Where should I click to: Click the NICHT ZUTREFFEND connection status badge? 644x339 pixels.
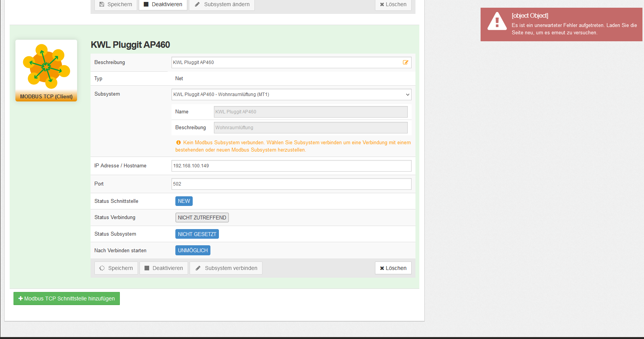click(202, 218)
